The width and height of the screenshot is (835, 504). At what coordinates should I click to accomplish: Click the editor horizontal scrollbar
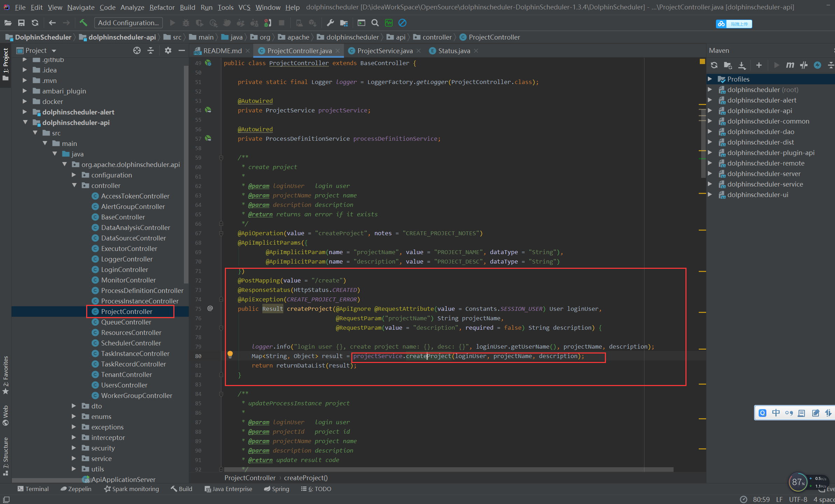pos(448,469)
